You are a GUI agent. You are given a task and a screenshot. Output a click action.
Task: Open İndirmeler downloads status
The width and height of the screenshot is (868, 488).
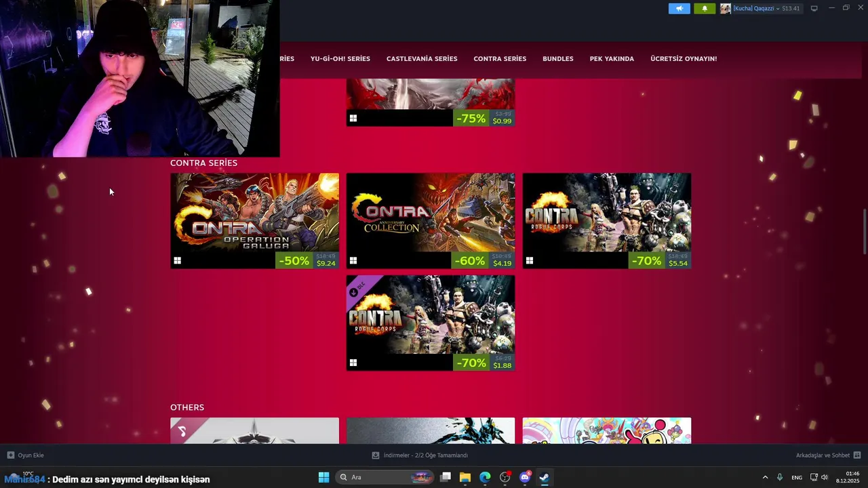425,455
